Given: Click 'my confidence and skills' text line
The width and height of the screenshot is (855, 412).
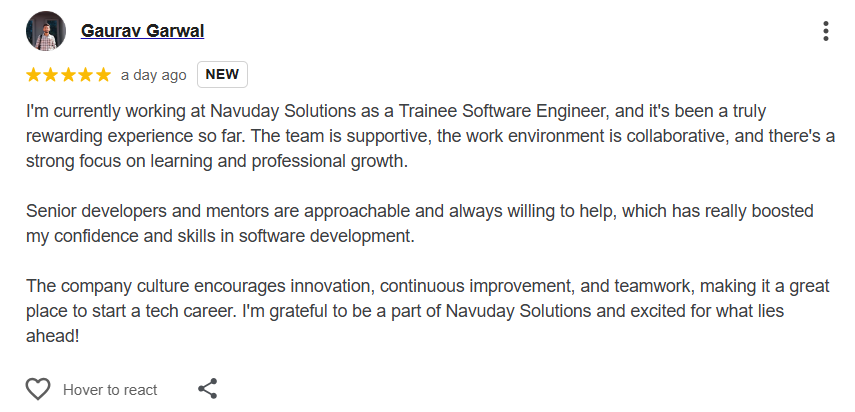Looking at the screenshot, I should click(x=220, y=236).
